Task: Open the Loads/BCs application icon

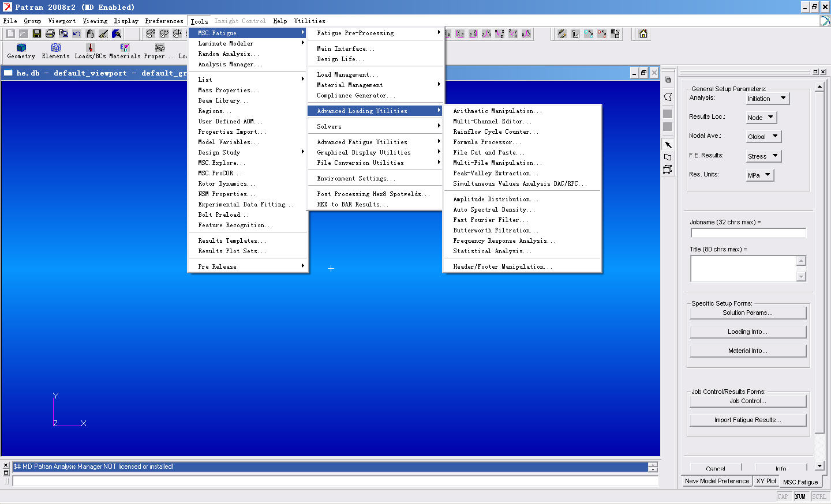Action: 90,51
